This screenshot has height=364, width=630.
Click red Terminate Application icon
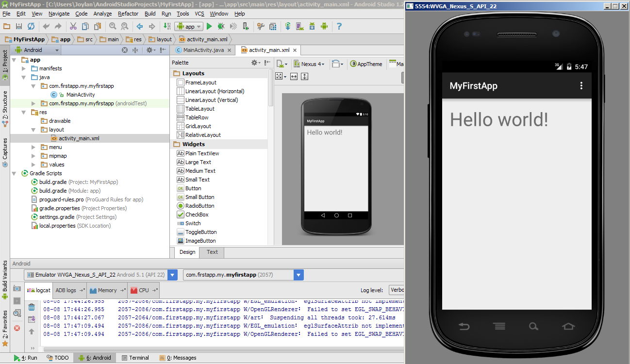coord(17,328)
